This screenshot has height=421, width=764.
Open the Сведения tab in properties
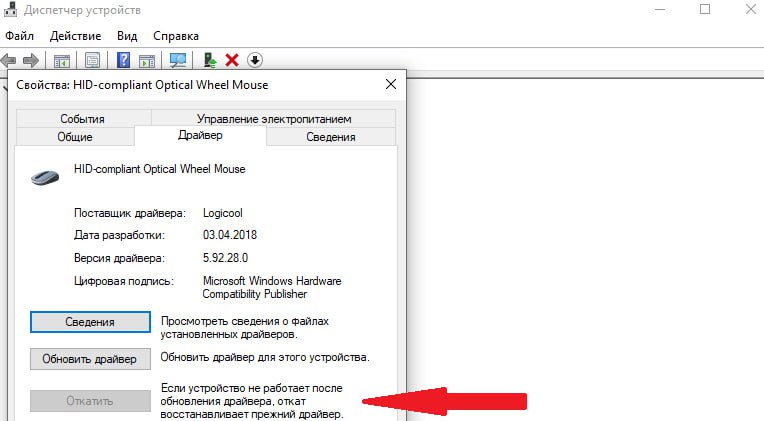point(330,137)
